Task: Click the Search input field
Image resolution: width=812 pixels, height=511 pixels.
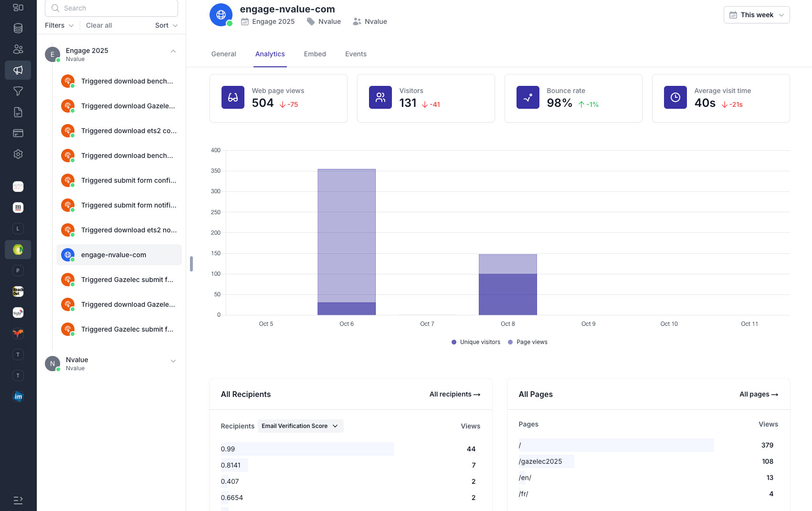Action: [111, 8]
